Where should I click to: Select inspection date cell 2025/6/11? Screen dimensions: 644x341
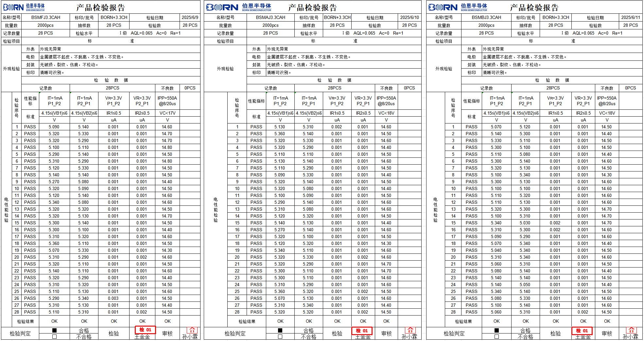pos(630,17)
